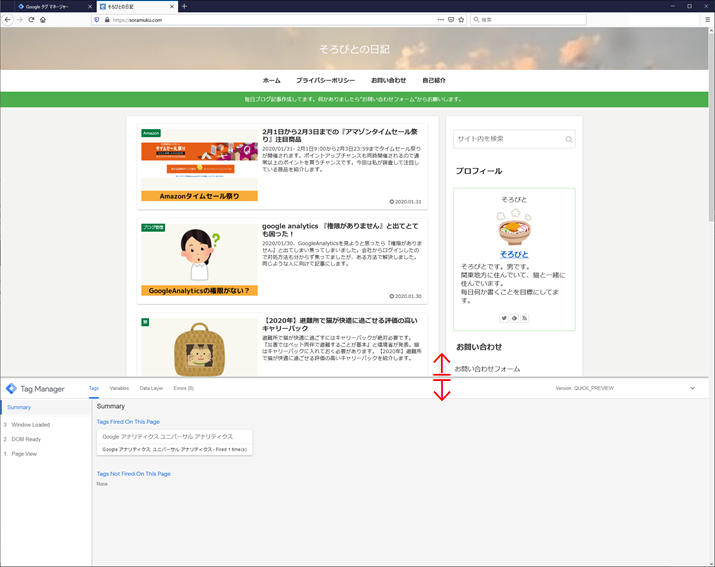Click the Amazonタイムセール祭り thumbnail
The height and width of the screenshot is (567, 715).
pos(199,165)
